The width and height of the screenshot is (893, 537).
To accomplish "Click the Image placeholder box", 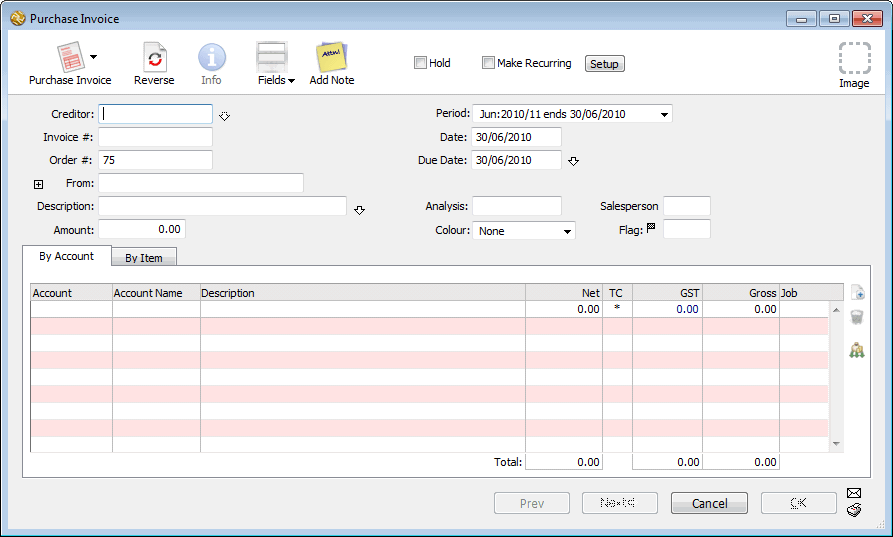I will (854, 58).
